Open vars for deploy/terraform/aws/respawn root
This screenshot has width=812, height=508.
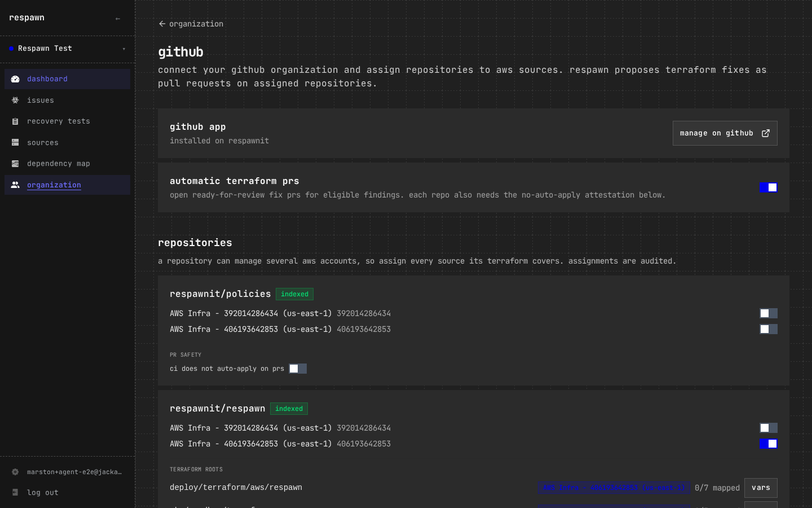pyautogui.click(x=761, y=488)
